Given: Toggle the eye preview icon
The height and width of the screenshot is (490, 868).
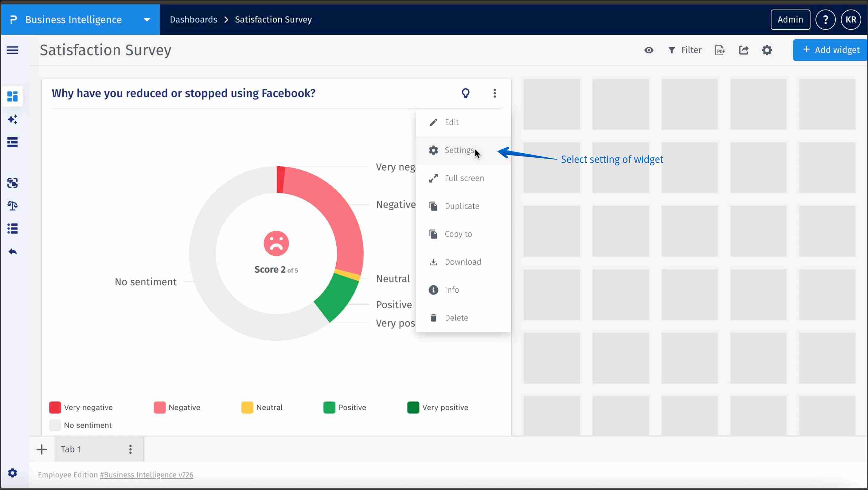Looking at the screenshot, I should tap(649, 50).
